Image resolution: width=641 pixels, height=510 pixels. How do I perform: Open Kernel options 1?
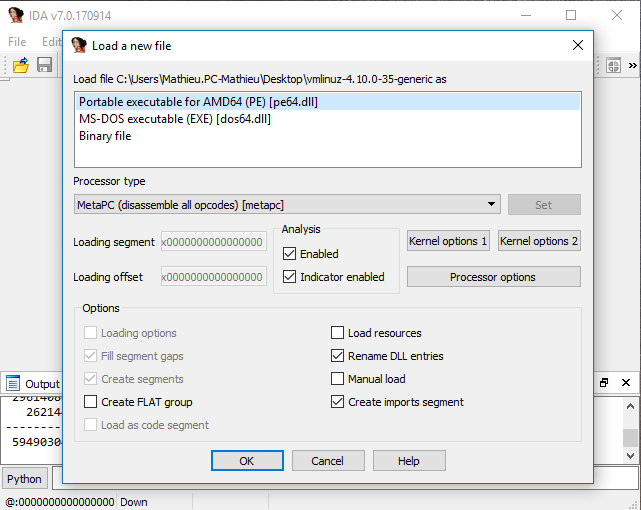(x=448, y=241)
